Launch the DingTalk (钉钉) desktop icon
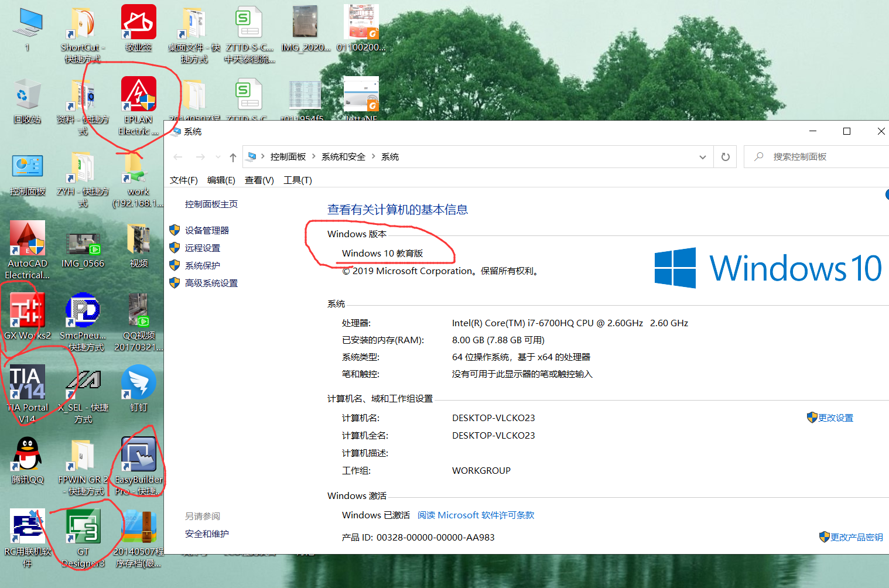Viewport: 889px width, 588px height. click(139, 383)
